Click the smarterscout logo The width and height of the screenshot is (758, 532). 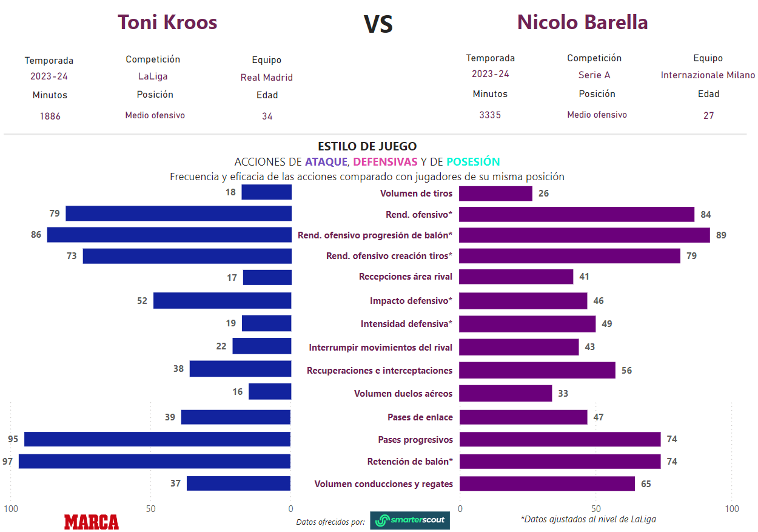point(410,520)
